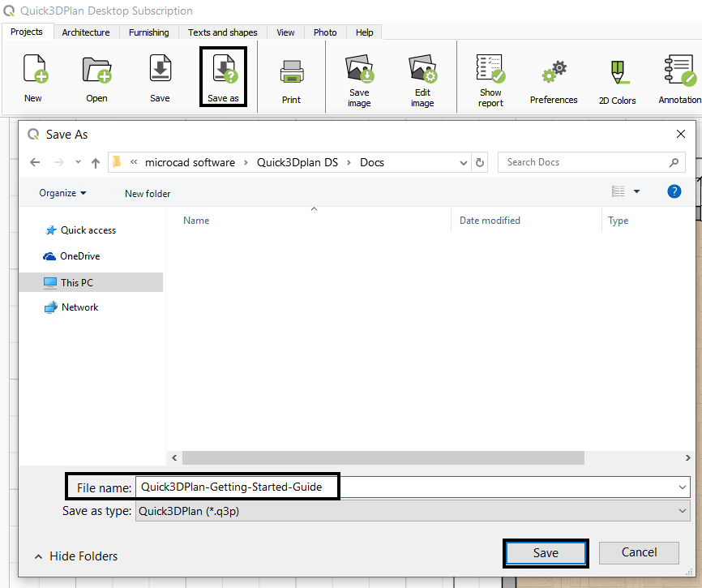702x588 pixels.
Task: Sort by the Type column
Action: click(618, 221)
